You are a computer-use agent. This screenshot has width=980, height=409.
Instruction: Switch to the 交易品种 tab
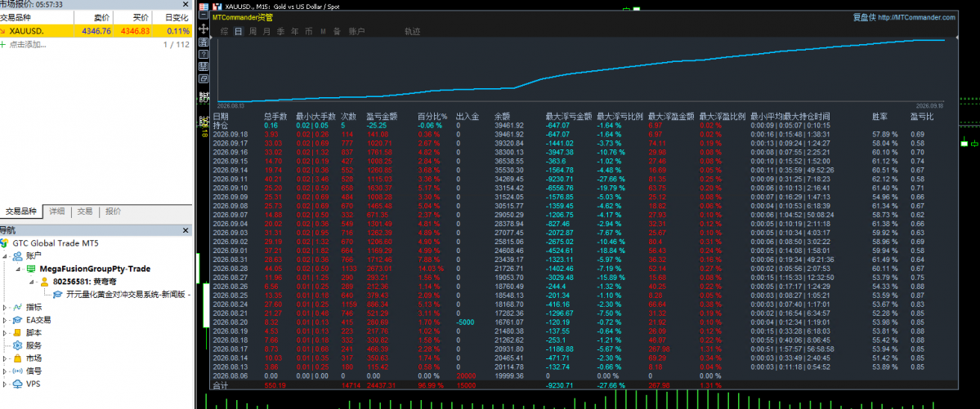click(20, 211)
